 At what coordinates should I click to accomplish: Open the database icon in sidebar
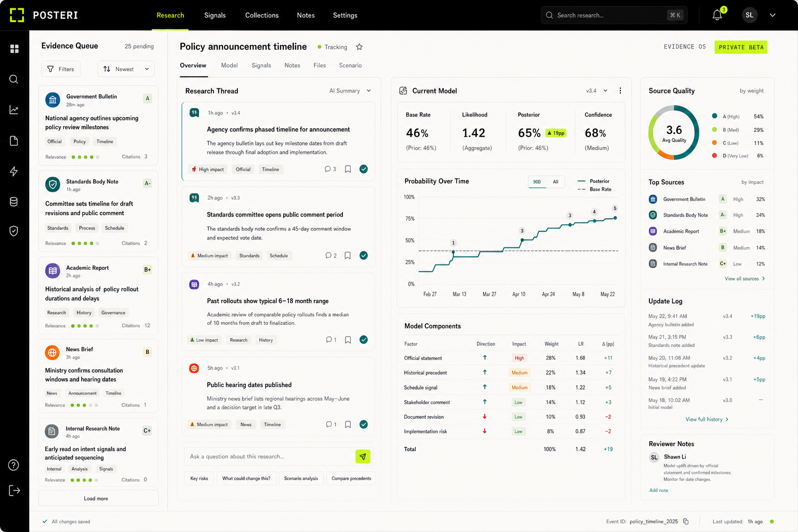14,202
